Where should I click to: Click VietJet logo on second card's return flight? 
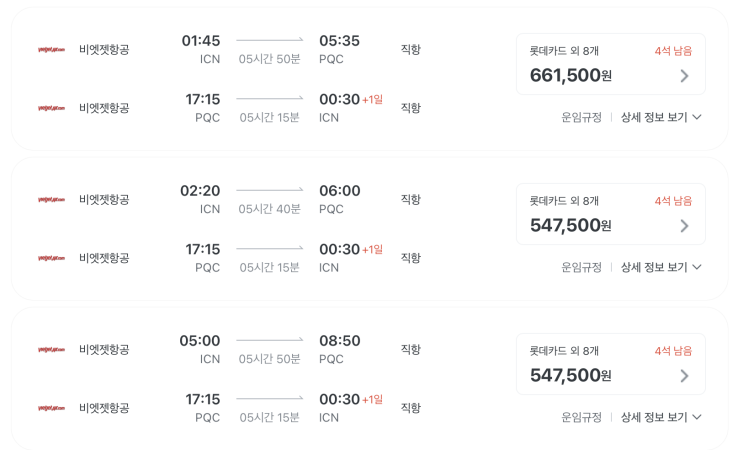coord(51,258)
